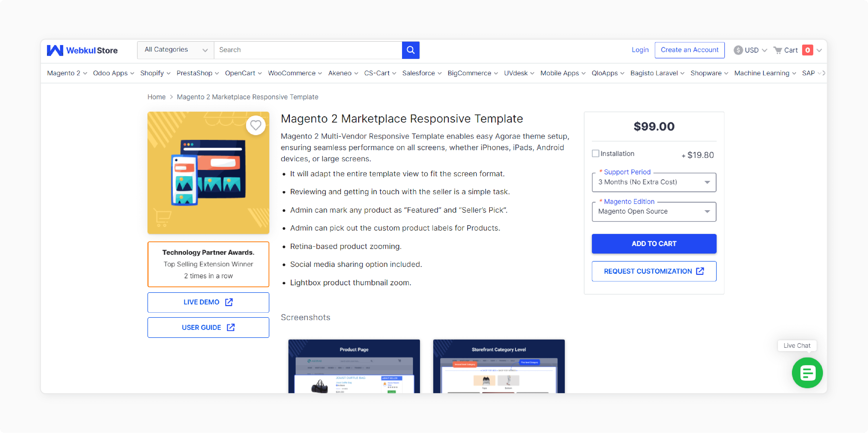Viewport: 868px width, 433px height.
Task: Expand the Magento 2 menu
Action: coord(67,73)
